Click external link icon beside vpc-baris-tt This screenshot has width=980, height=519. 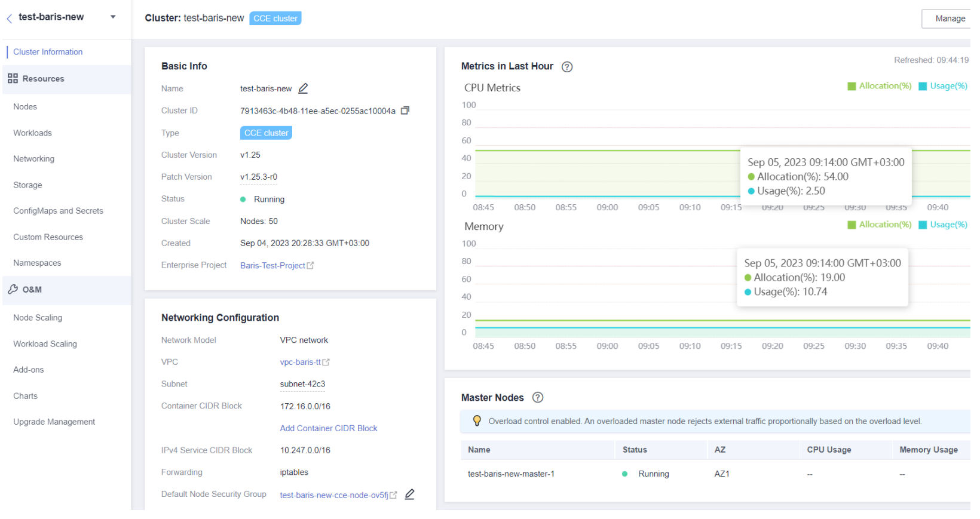pyautogui.click(x=326, y=363)
